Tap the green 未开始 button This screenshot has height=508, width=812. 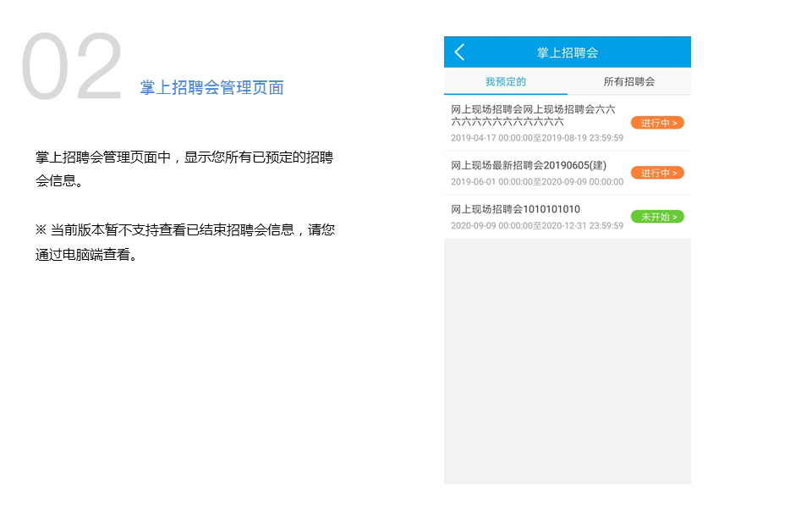tap(657, 217)
